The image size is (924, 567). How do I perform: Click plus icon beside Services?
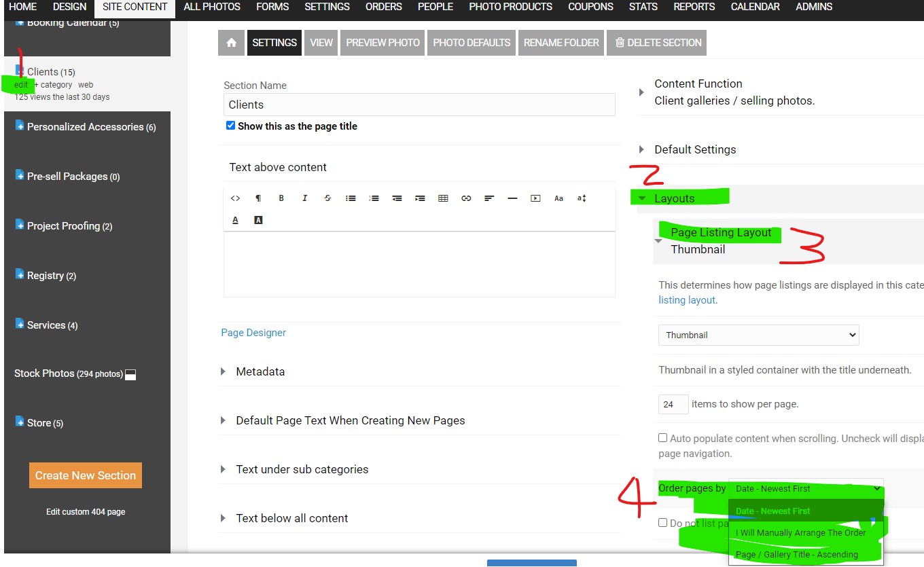(x=20, y=324)
